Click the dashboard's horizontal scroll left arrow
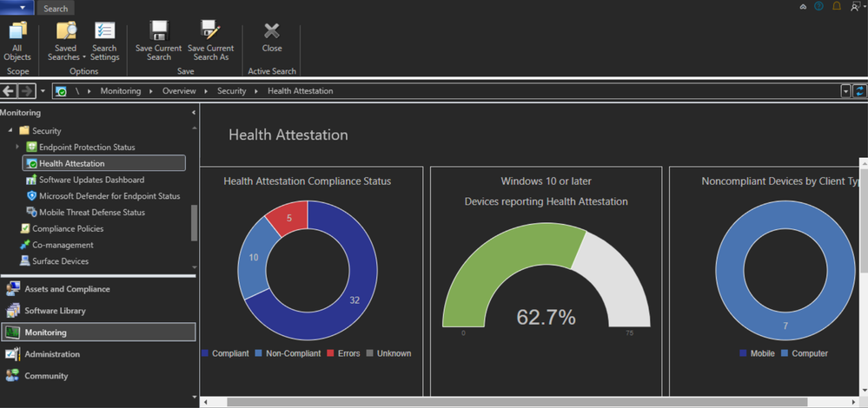The height and width of the screenshot is (408, 868). [203, 402]
